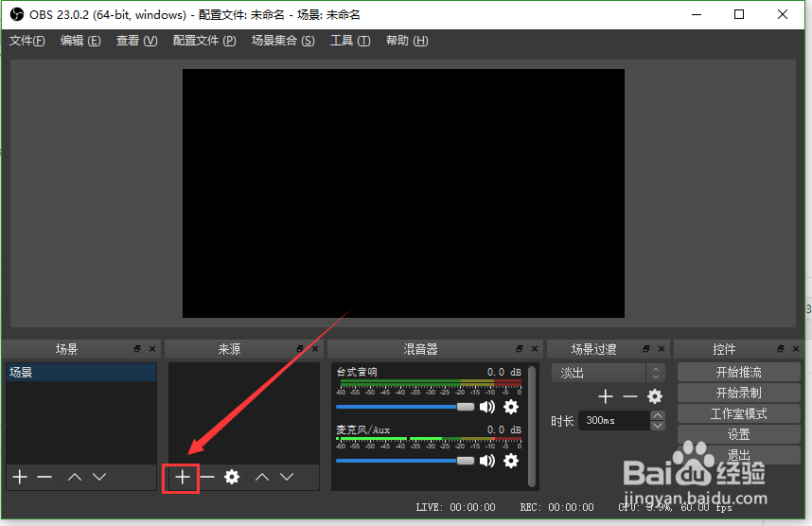Viewport: 812px width, 526px height.
Task: Mute 麦克风/Aux speaker icon
Action: (487, 461)
